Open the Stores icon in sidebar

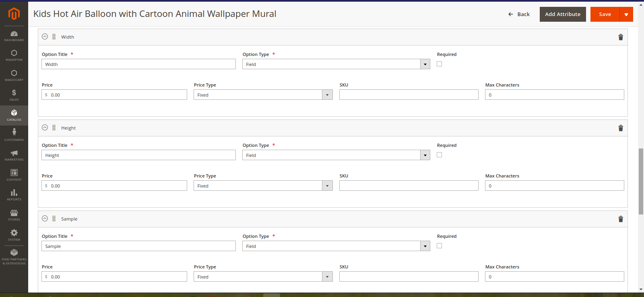click(14, 215)
